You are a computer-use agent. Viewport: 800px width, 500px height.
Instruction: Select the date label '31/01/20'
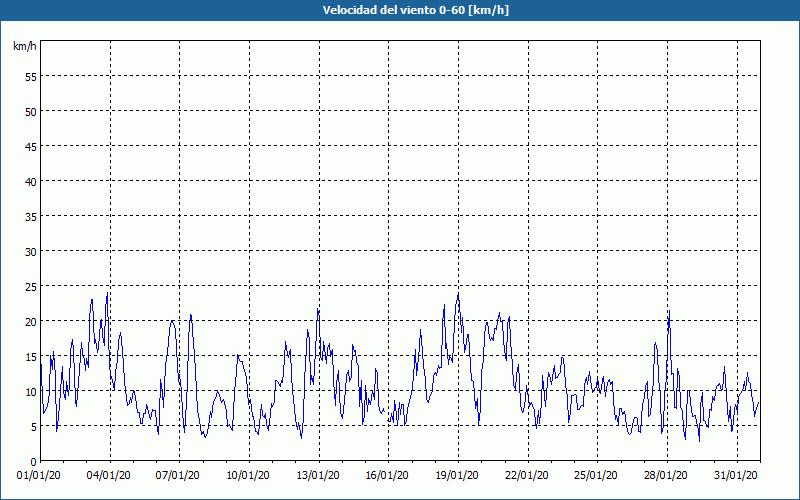click(x=735, y=476)
